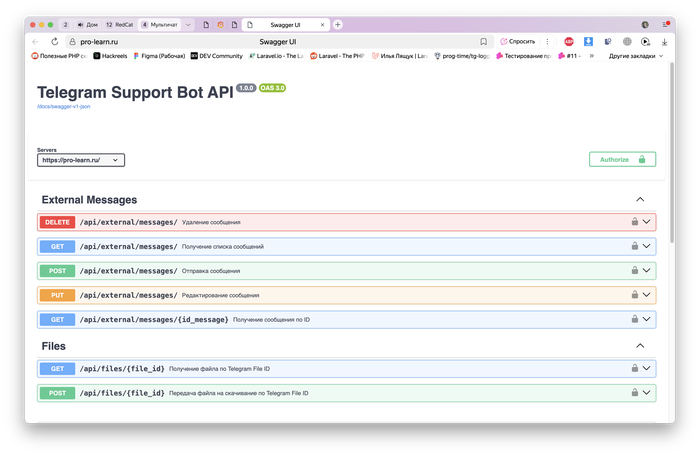The height and width of the screenshot is (456, 700).
Task: Click the browser bookmark icon in the address bar
Action: [483, 42]
